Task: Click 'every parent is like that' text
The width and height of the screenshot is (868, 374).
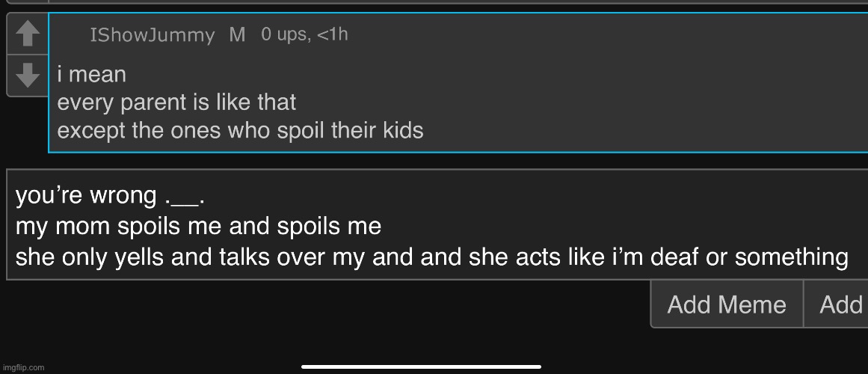Action: tap(176, 102)
